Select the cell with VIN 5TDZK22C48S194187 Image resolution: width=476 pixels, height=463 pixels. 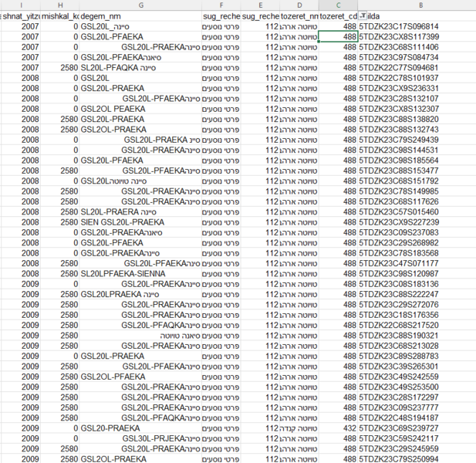click(x=417, y=417)
